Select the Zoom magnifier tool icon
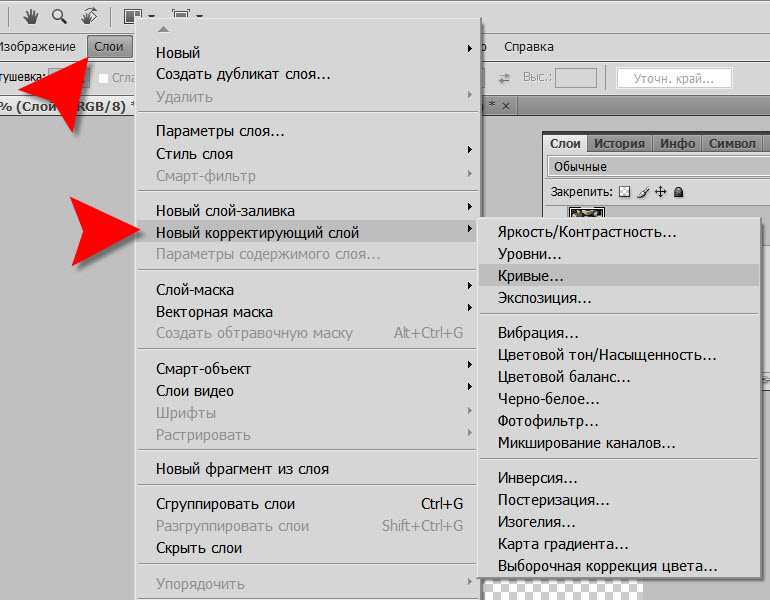Viewport: 770px width, 600px height. coord(59,16)
